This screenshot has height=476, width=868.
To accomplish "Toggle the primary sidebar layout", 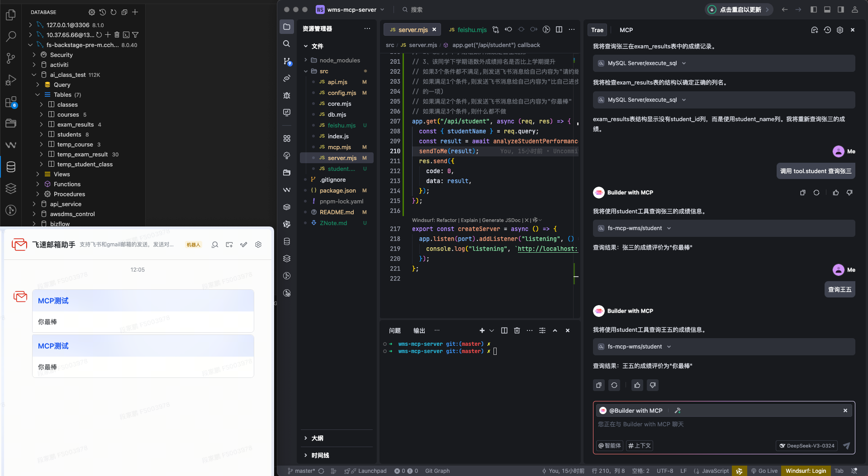I will (814, 9).
